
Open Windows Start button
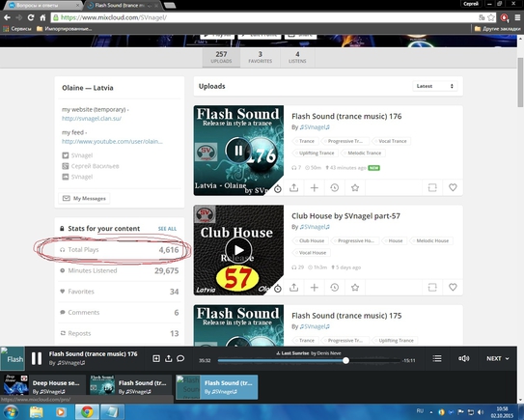11,412
